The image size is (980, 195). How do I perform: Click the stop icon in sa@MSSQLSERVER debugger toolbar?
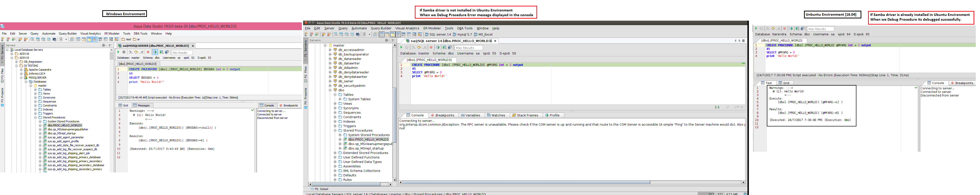[x=124, y=52]
